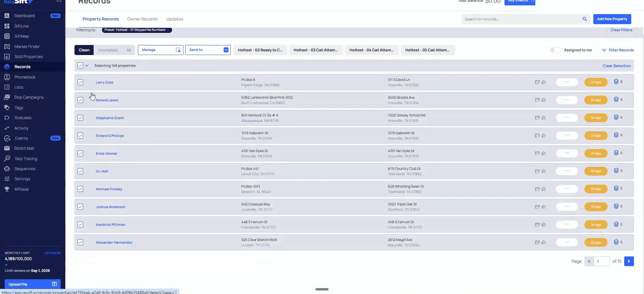Show Incomplete records tab

[x=108, y=50]
